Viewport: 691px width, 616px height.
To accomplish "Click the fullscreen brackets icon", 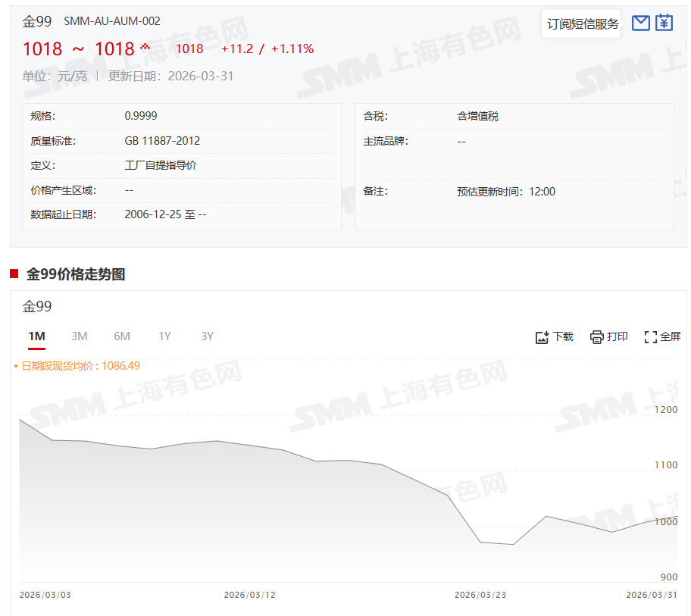I will tap(650, 337).
